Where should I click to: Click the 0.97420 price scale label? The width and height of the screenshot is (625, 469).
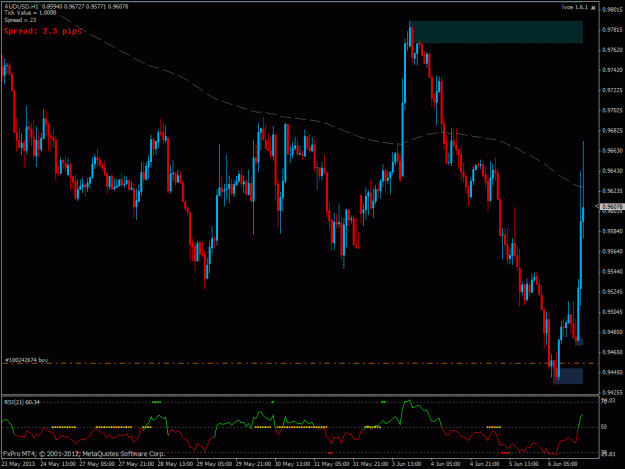[613, 70]
